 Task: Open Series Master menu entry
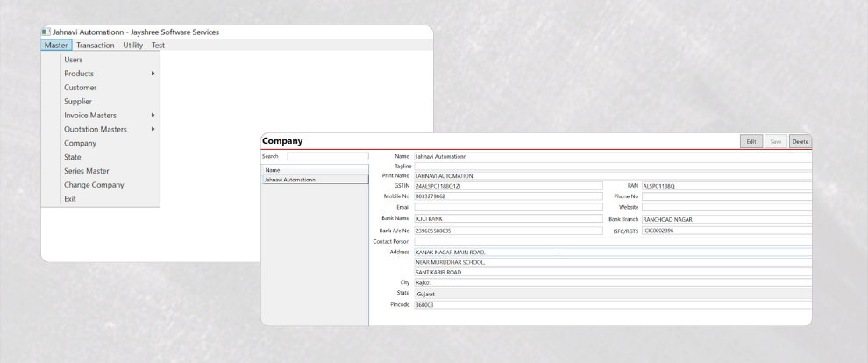tap(87, 171)
